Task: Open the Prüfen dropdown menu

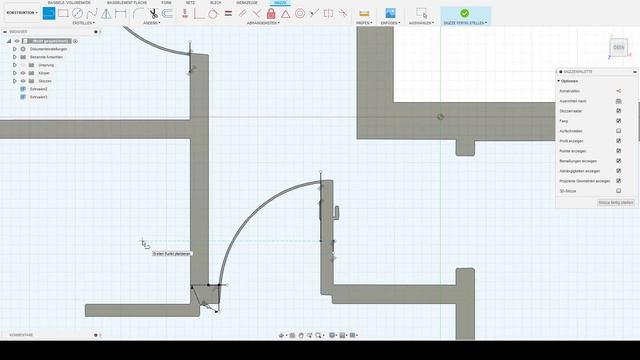Action: (364, 23)
